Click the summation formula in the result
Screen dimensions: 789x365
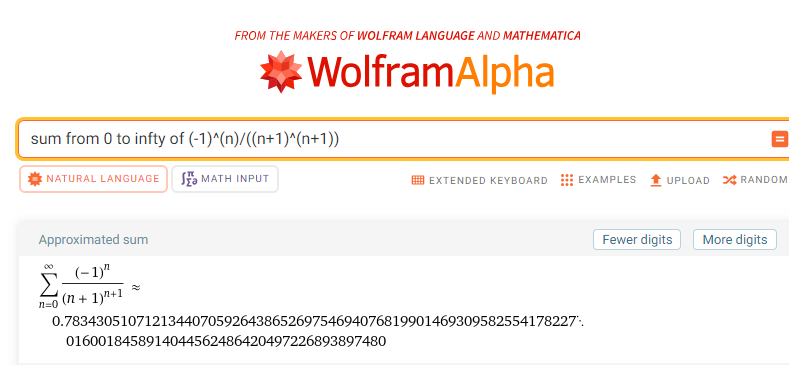(90, 285)
